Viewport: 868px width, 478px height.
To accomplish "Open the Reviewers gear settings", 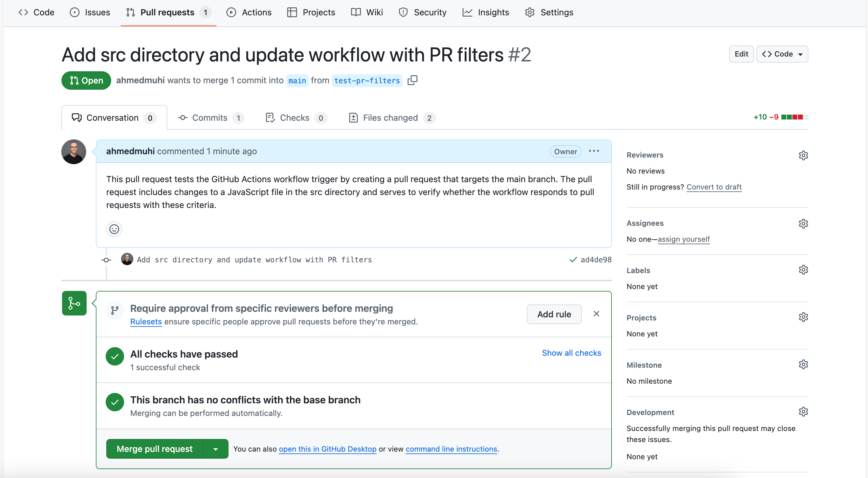I will click(803, 155).
